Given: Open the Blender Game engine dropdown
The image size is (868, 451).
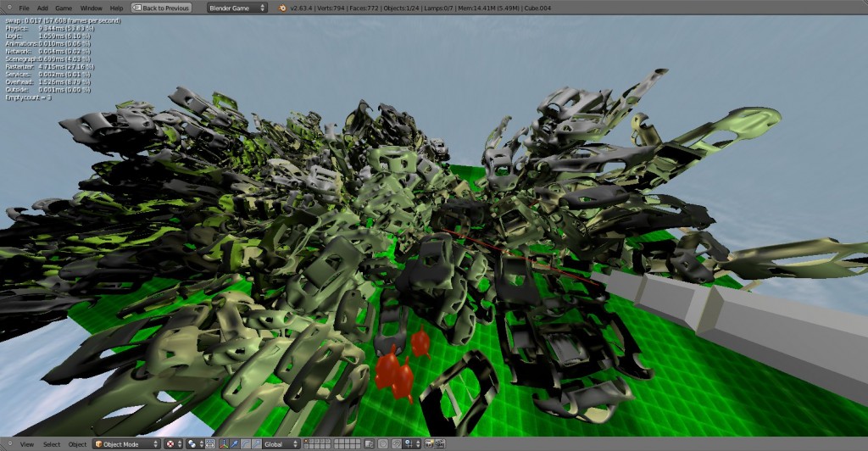Looking at the screenshot, I should pyautogui.click(x=237, y=8).
